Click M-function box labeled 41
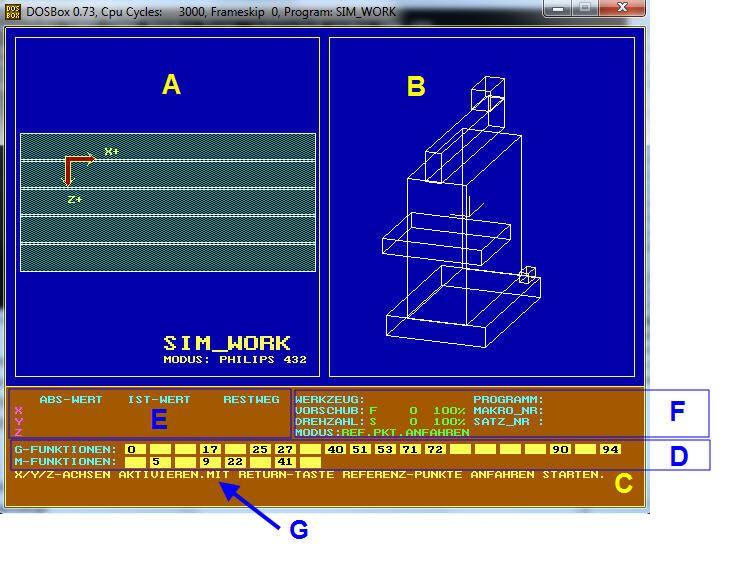 (285, 462)
